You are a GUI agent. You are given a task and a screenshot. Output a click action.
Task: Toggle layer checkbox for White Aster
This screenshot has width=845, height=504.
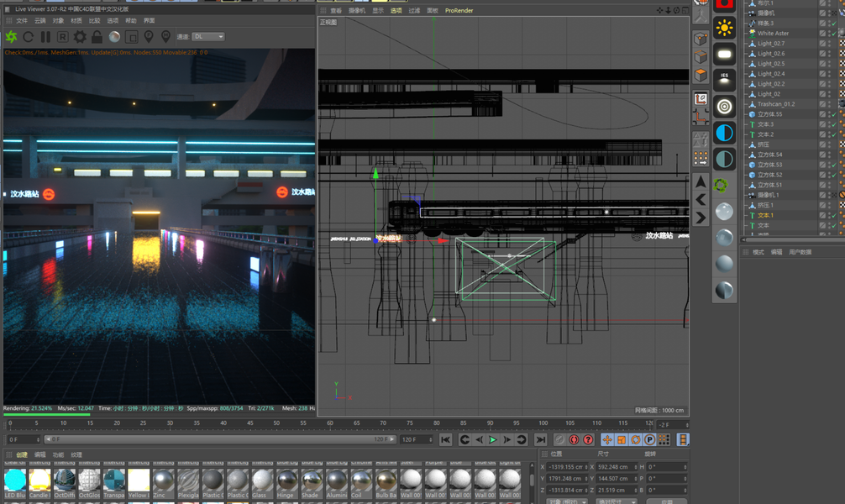[x=822, y=34]
